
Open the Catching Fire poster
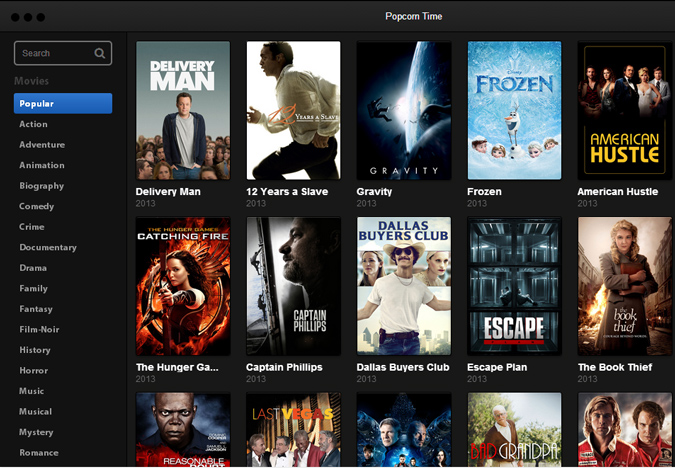tap(183, 286)
